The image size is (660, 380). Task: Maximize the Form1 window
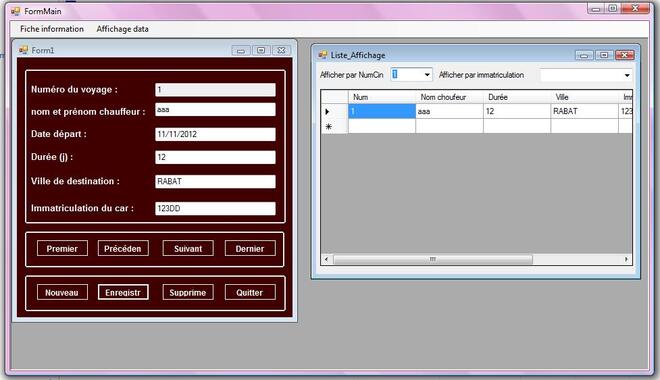pos(261,50)
